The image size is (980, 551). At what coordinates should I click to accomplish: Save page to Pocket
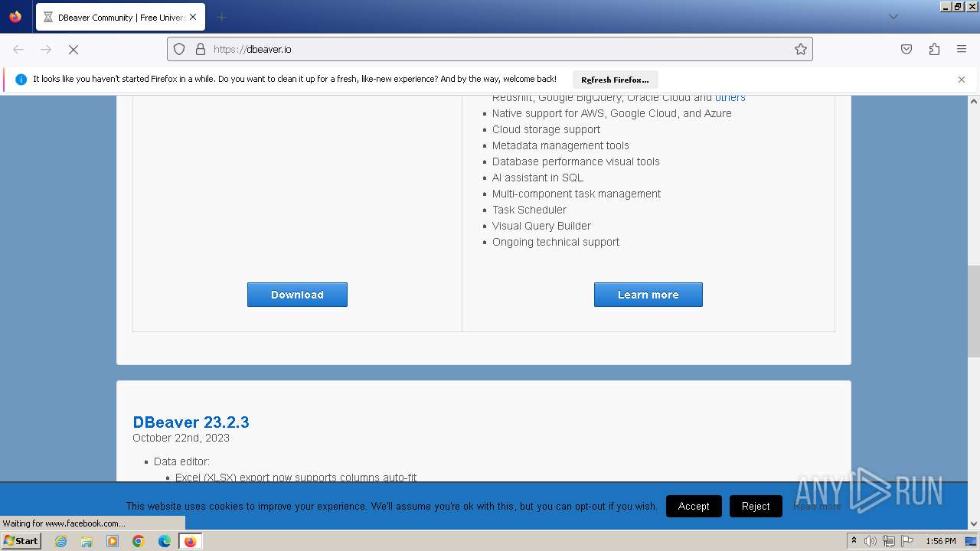coord(906,49)
